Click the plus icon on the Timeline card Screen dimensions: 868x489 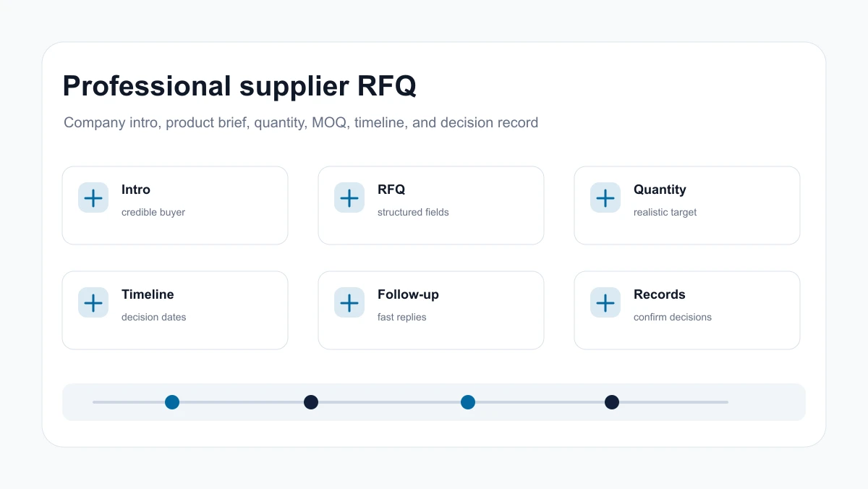pyautogui.click(x=93, y=302)
